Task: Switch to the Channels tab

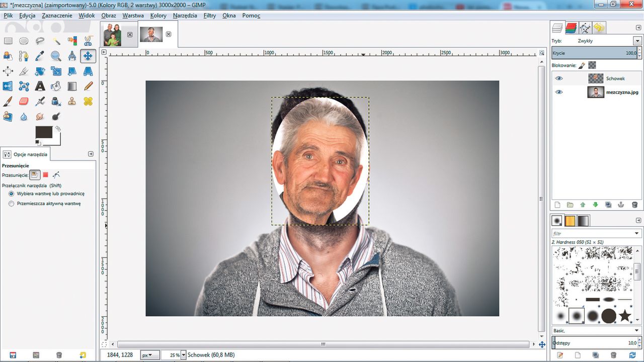Action: tap(571, 28)
